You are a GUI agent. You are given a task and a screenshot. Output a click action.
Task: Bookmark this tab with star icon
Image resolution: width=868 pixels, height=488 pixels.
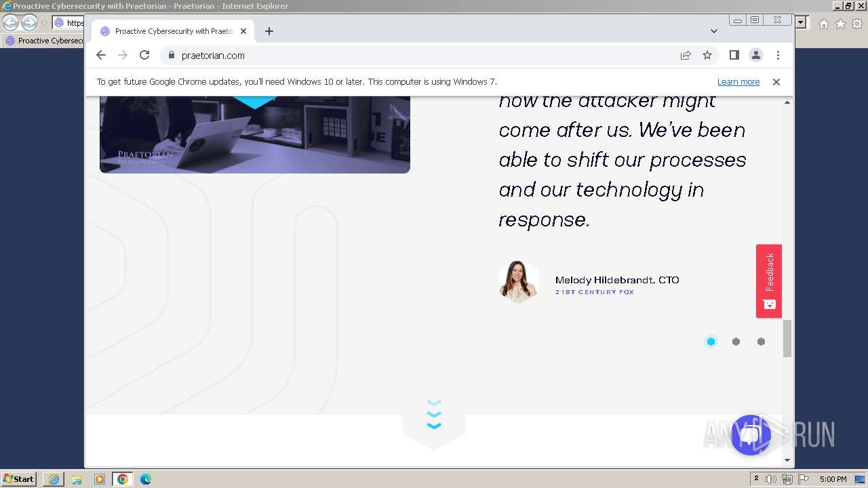[707, 56]
